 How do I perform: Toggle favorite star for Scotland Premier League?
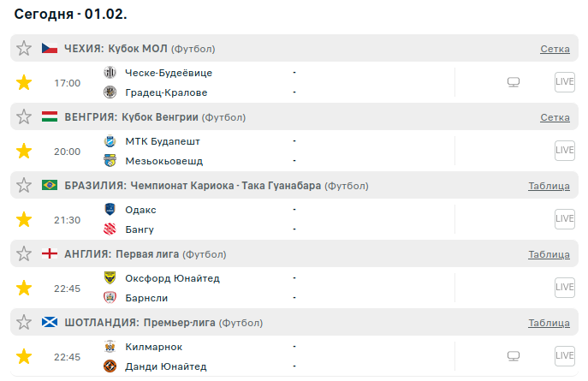tap(24, 323)
